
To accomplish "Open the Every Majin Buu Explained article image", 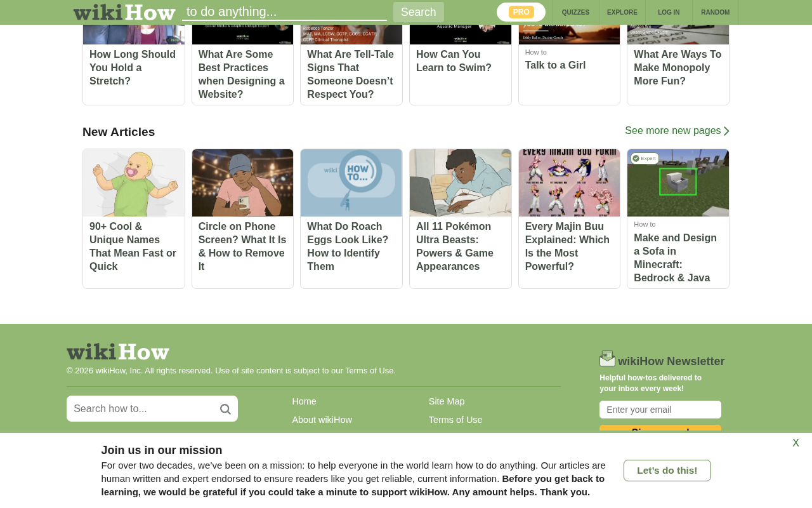I will click(x=569, y=183).
